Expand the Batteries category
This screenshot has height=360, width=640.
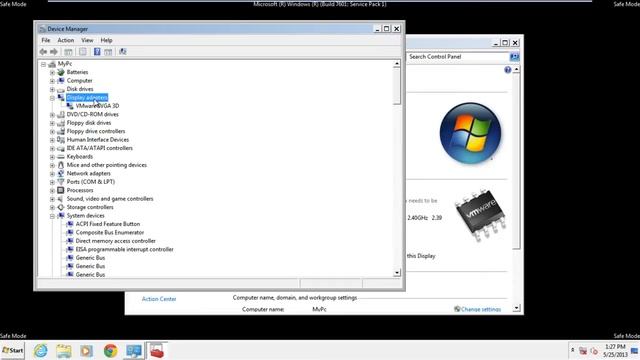tap(52, 72)
